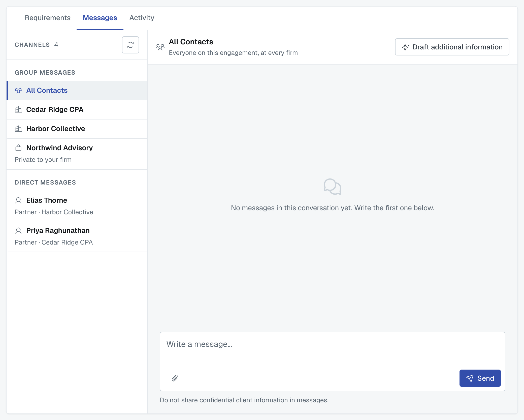The height and width of the screenshot is (420, 524).
Task: Open direct message with Elias Thorne
Action: 77,206
